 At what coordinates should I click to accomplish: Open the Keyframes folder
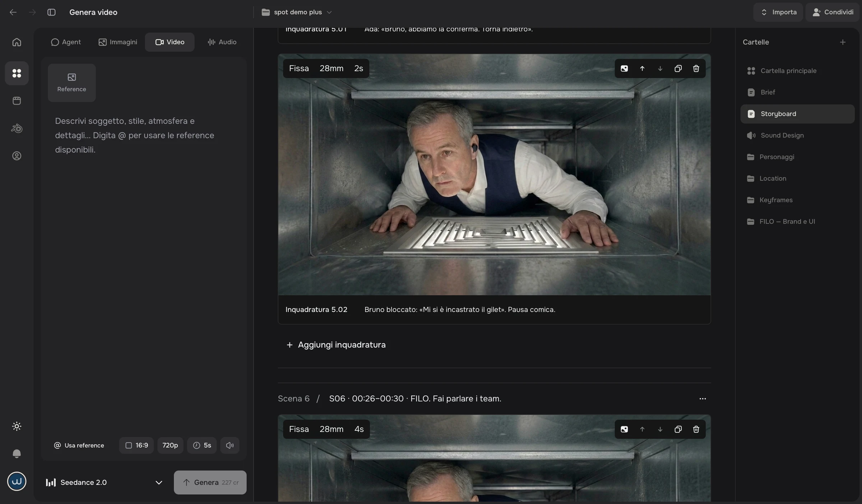[x=797, y=200]
